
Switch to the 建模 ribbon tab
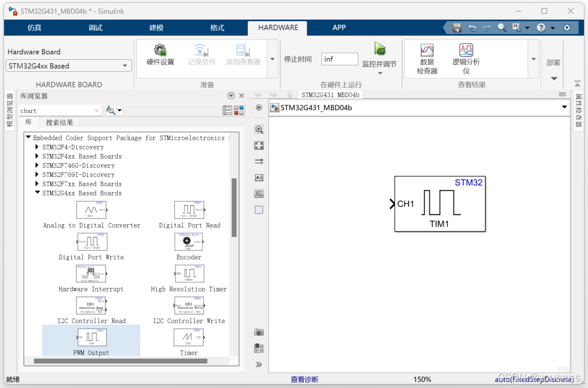coord(156,28)
